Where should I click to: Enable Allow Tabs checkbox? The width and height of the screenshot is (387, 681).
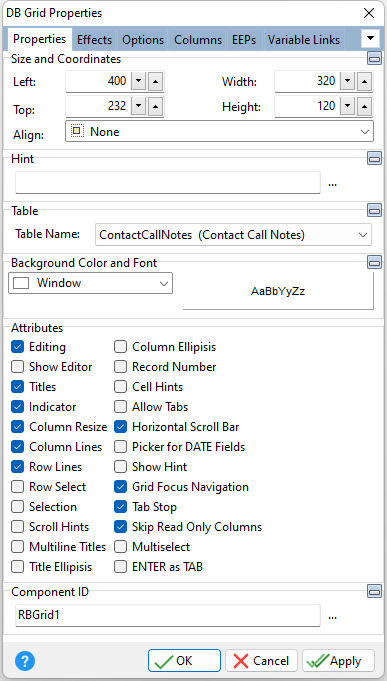[120, 407]
